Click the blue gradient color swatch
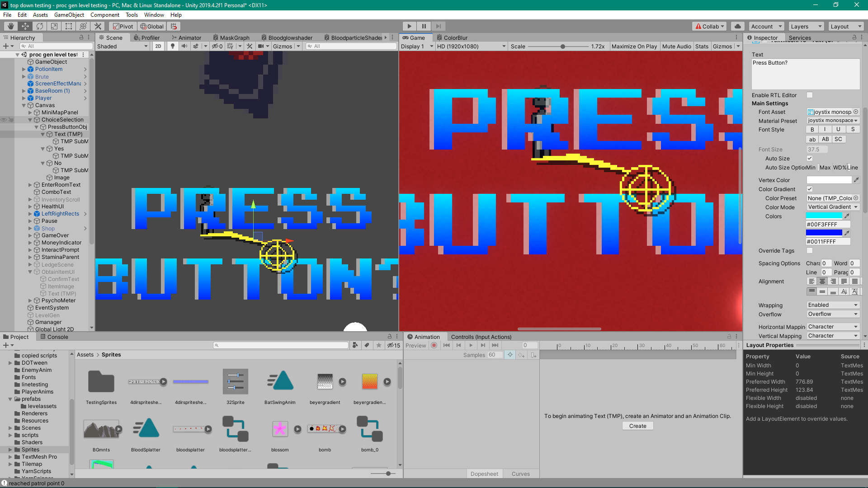This screenshot has height=488, width=868. click(824, 233)
